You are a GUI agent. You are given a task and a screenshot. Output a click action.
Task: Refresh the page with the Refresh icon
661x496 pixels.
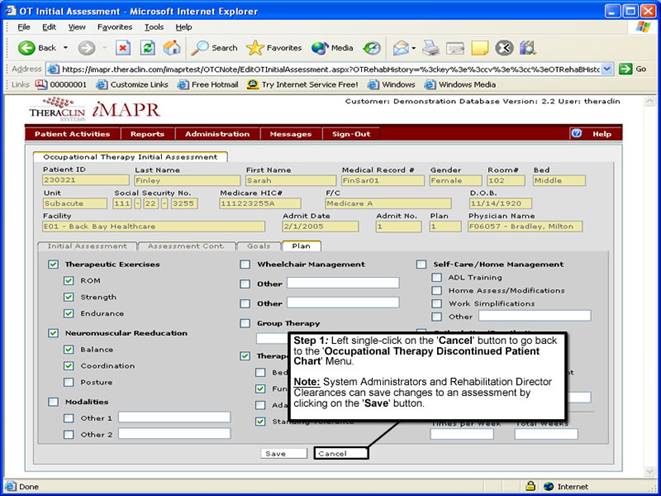click(147, 47)
